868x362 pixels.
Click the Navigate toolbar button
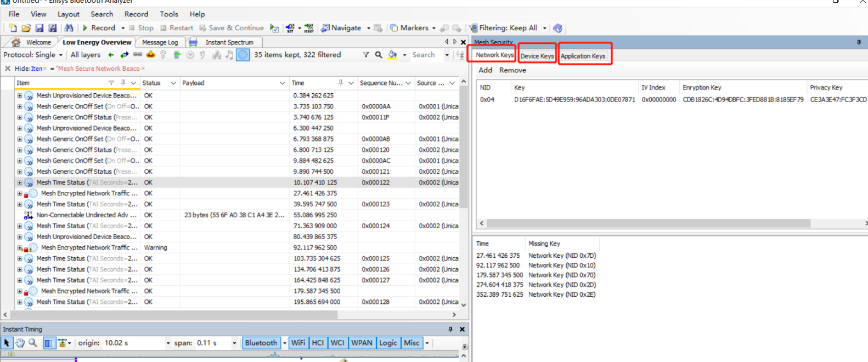coord(341,28)
